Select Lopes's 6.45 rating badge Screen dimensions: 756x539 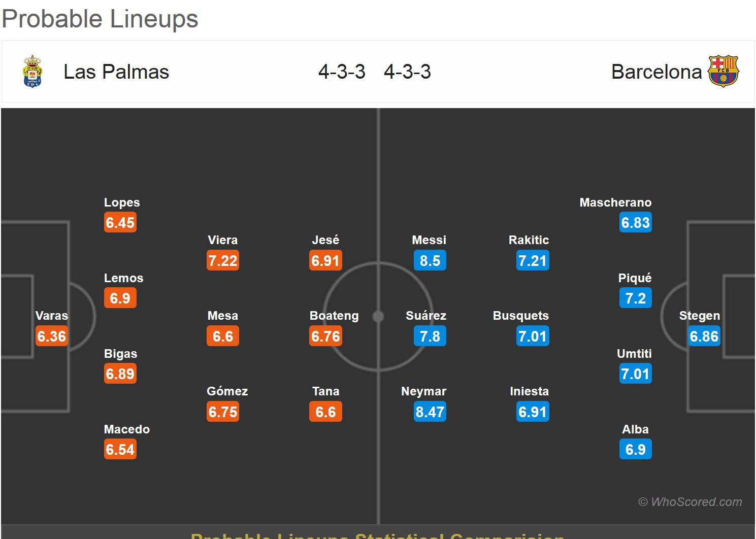tap(120, 222)
